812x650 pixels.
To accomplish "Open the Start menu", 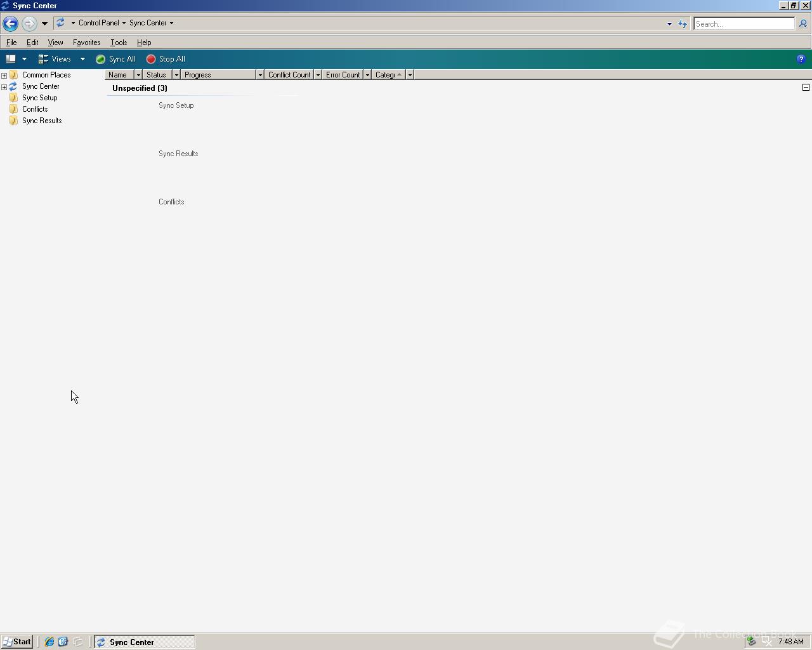I will pos(17,642).
